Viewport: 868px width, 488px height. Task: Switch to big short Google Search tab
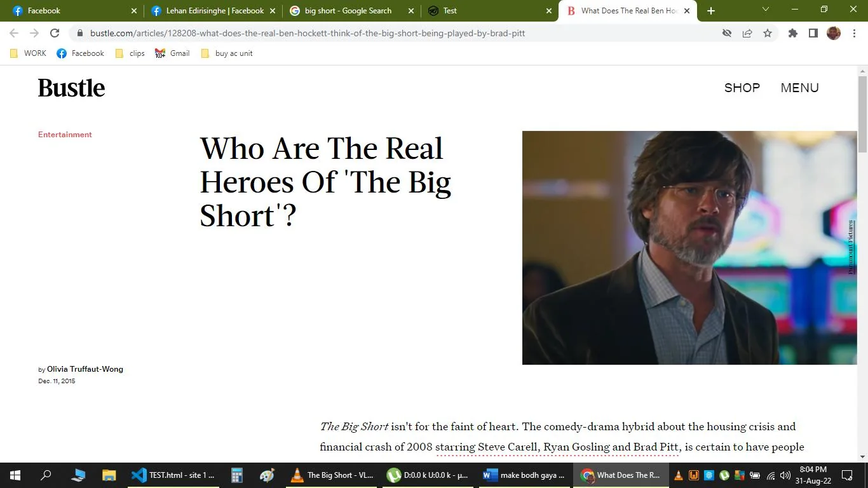click(351, 11)
